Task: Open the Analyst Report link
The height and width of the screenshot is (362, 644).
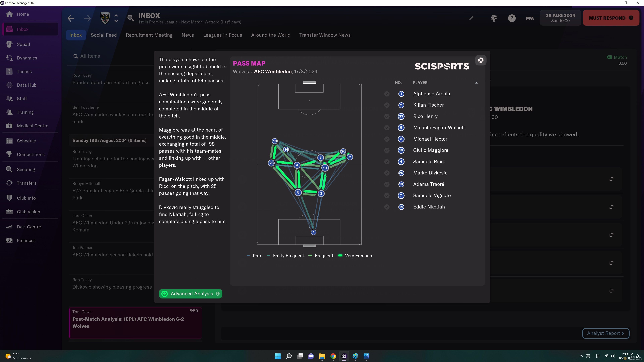Action: 605,333
